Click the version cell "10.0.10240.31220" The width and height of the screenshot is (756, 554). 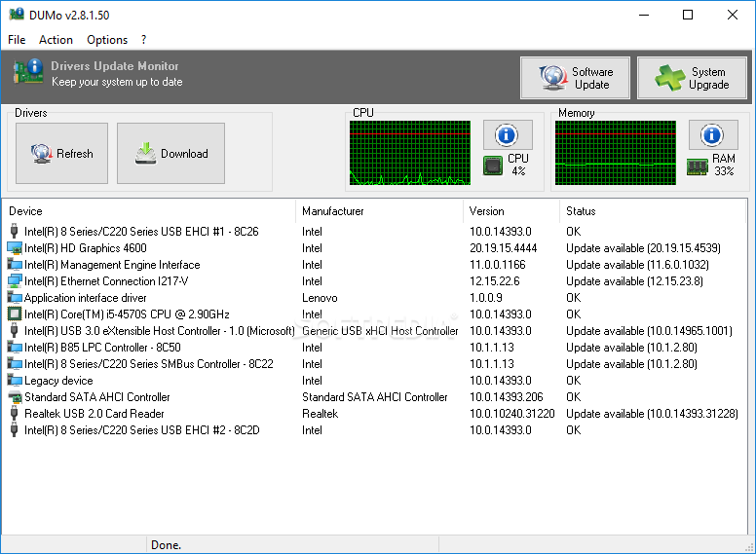coord(512,414)
